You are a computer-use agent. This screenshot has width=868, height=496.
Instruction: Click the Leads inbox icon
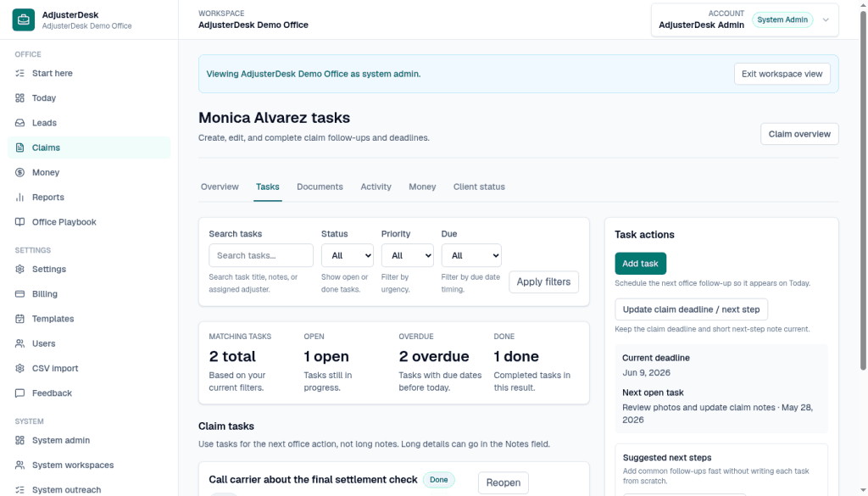tap(20, 123)
